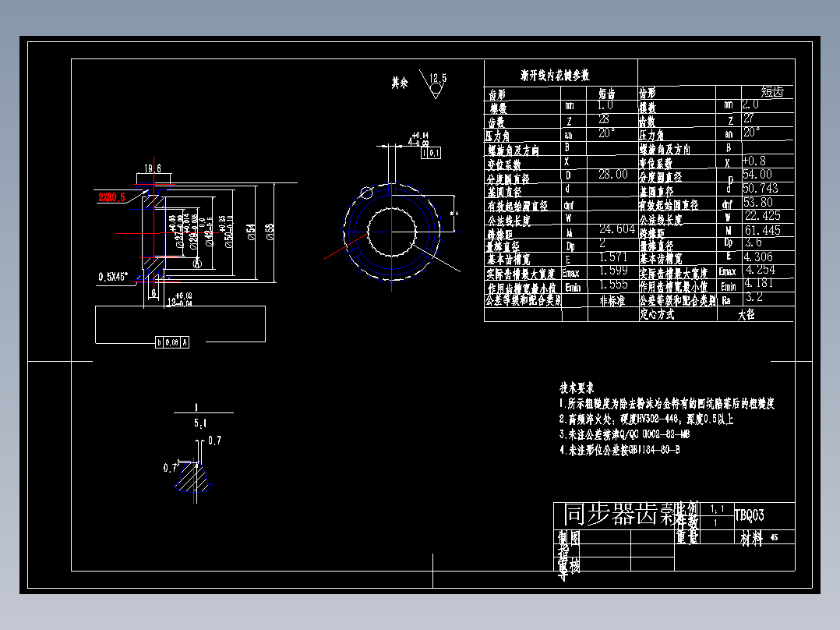Click the "4.254" Emax value
840x630 pixels.
click(761, 270)
